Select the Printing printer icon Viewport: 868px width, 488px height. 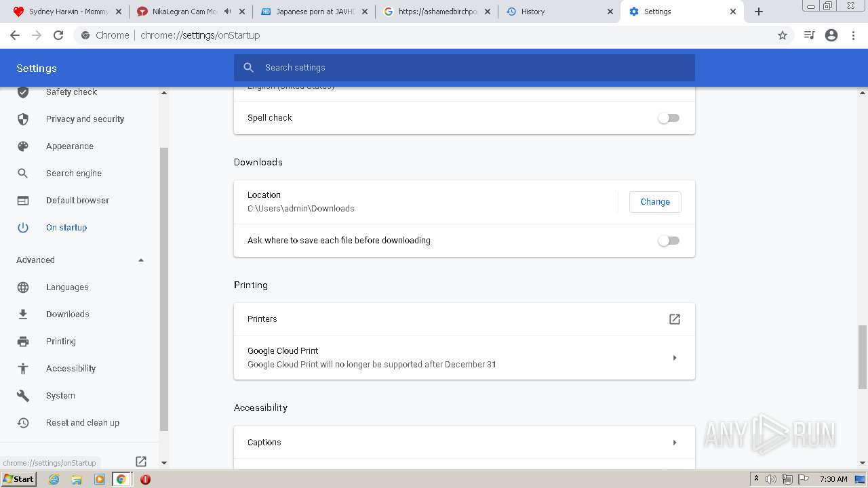(23, 342)
